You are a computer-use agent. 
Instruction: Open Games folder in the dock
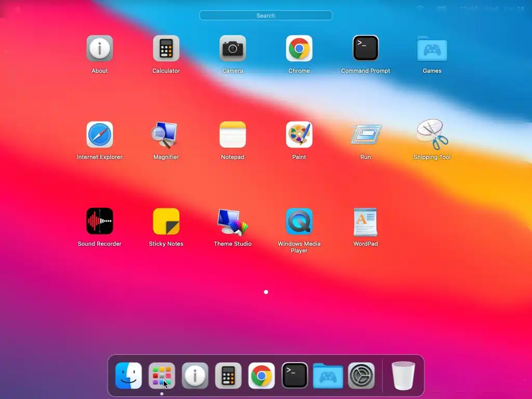[x=328, y=376]
